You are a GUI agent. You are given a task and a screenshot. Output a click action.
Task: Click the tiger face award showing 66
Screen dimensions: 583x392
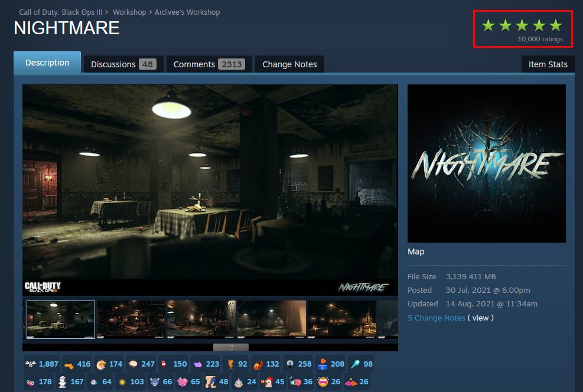[x=161, y=381]
